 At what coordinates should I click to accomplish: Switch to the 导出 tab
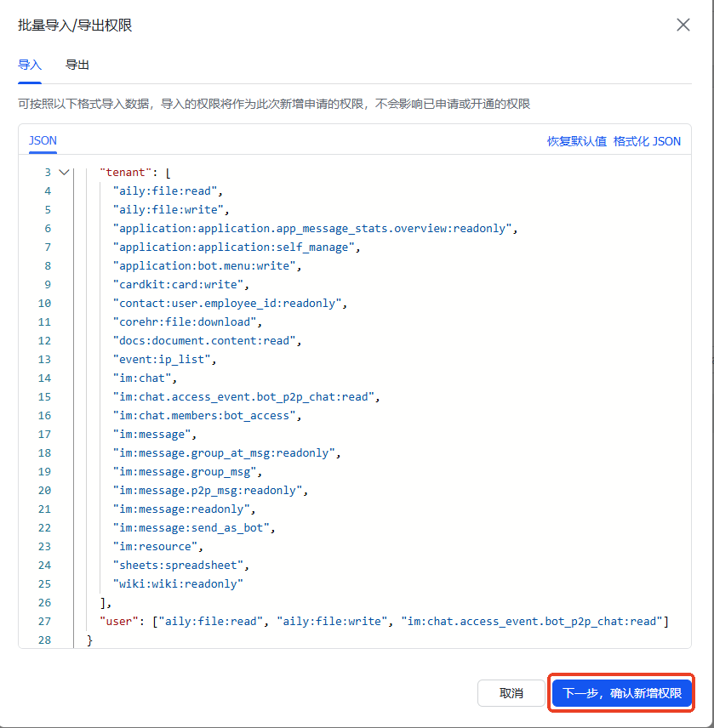[x=77, y=64]
